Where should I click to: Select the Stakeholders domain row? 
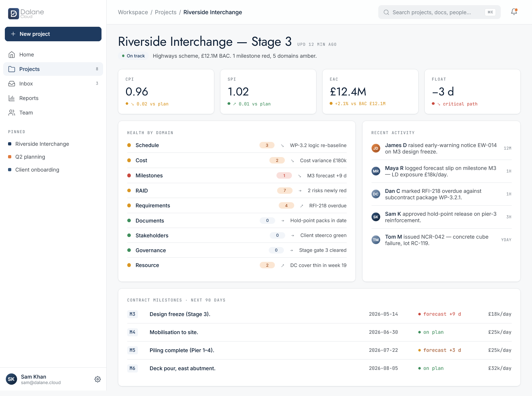click(x=237, y=235)
